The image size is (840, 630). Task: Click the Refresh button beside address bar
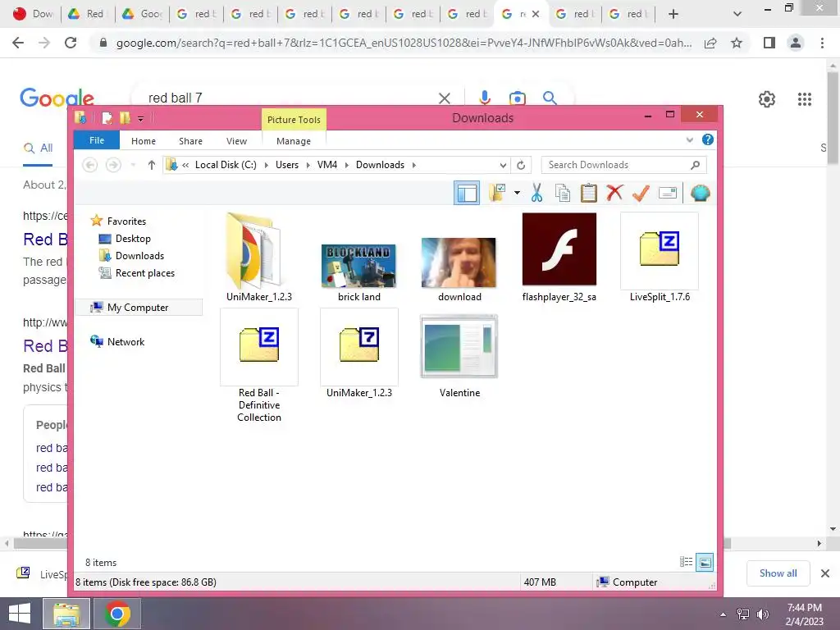[x=521, y=165]
